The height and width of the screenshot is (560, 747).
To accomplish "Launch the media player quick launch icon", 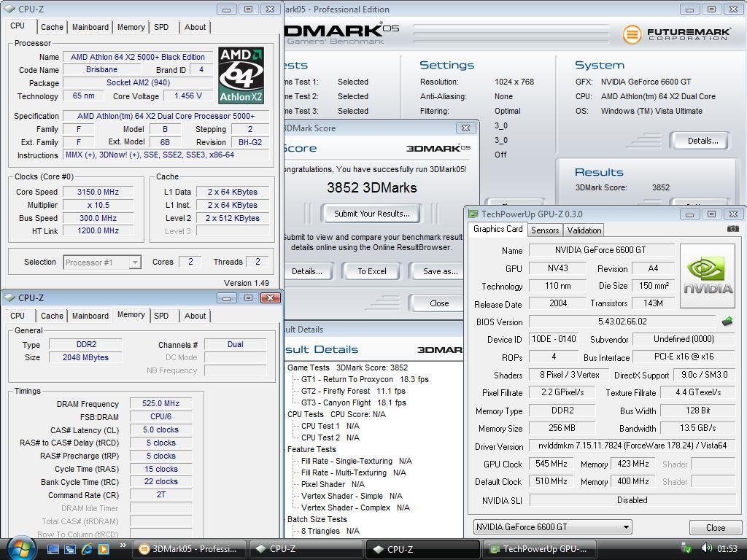I will coord(104,549).
